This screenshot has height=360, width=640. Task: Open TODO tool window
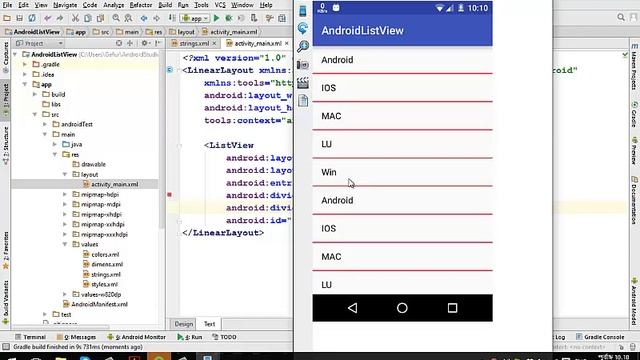(x=224, y=337)
